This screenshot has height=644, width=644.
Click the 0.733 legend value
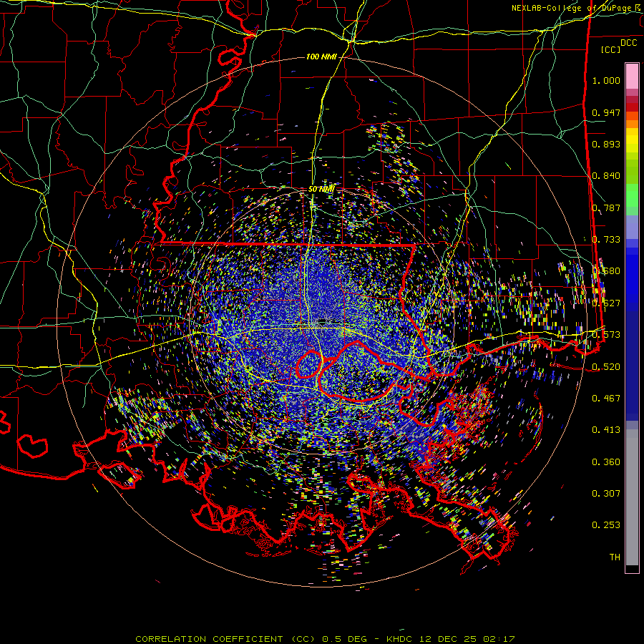click(x=606, y=240)
